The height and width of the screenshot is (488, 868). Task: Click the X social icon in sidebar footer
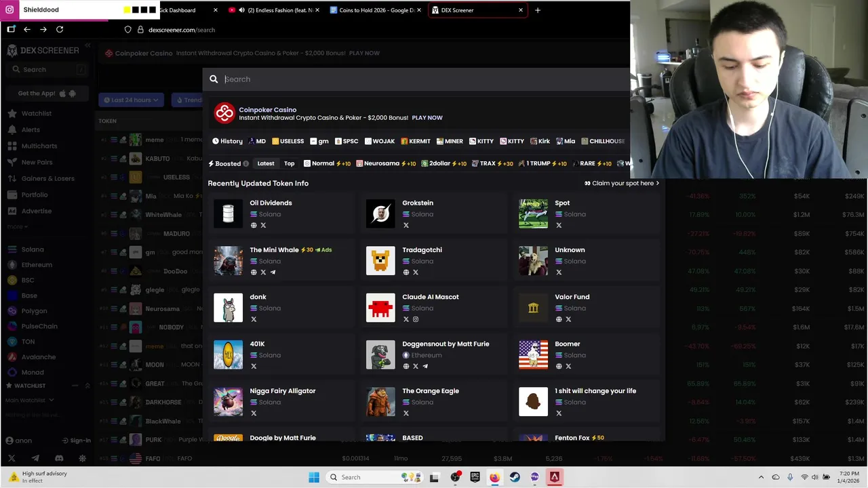tap(12, 459)
